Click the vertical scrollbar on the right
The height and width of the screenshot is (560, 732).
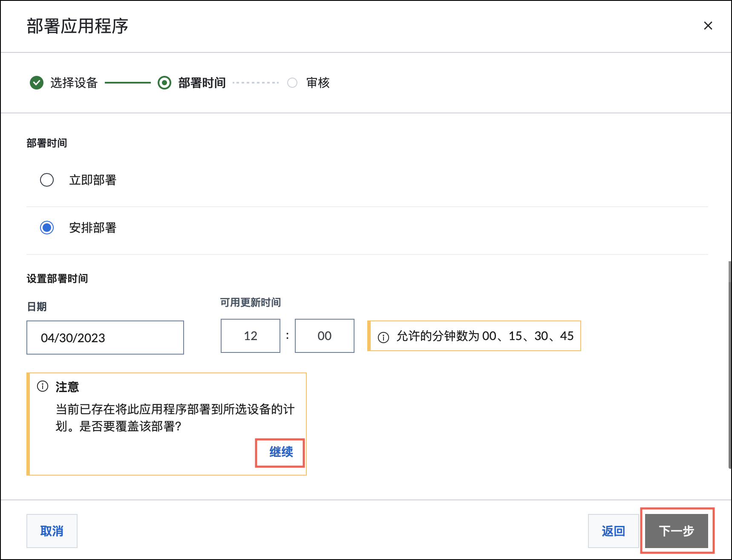(x=729, y=364)
